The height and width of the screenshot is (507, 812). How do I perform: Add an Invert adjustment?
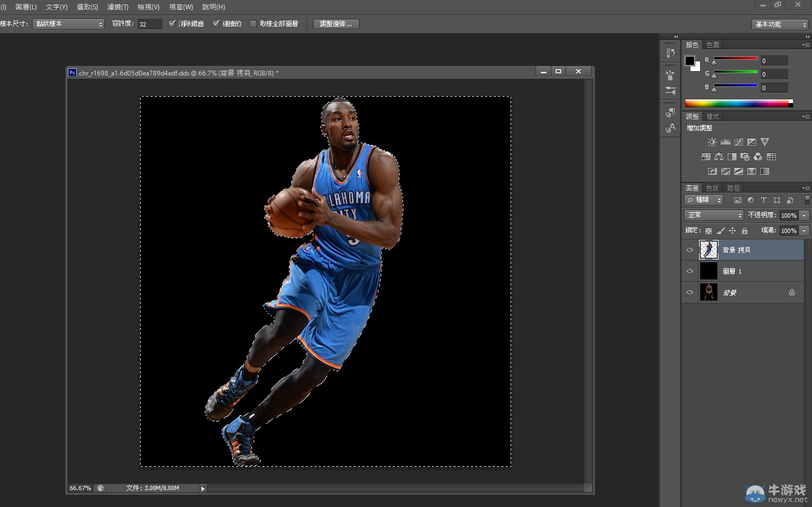(x=712, y=171)
